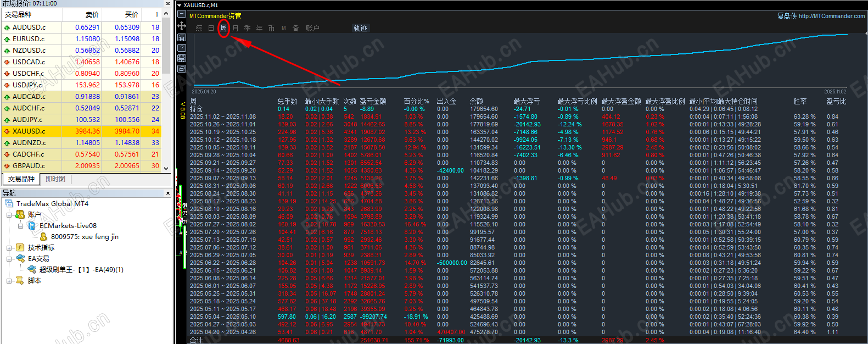Click the 复盘侠 label
Screen dimensions: 868x344
pos(787,16)
